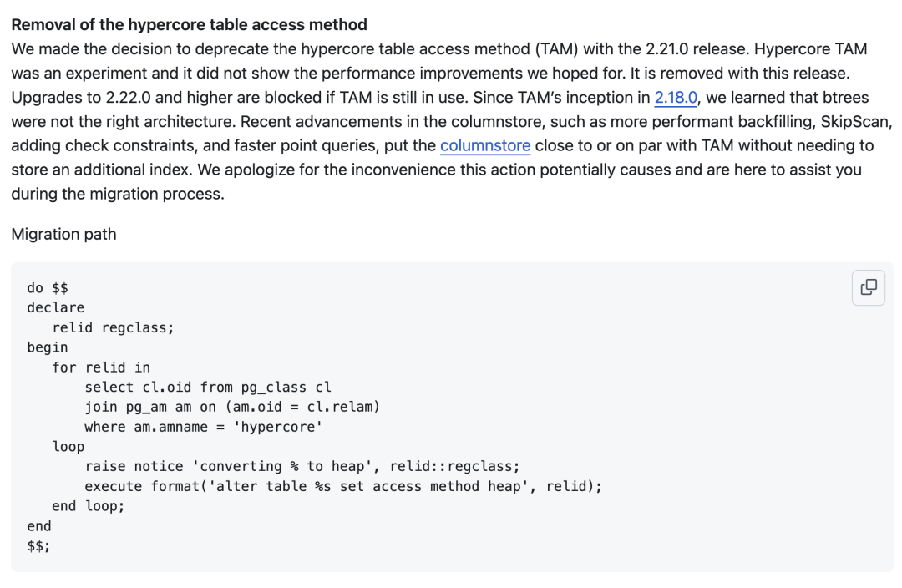Click the 'end loop;' code line
Viewport: 902px width, 588px height.
[88, 506]
